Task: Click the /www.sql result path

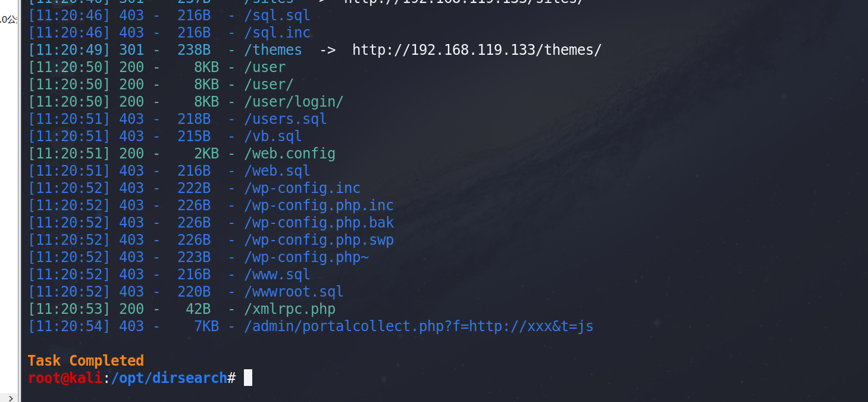Action: click(x=277, y=275)
